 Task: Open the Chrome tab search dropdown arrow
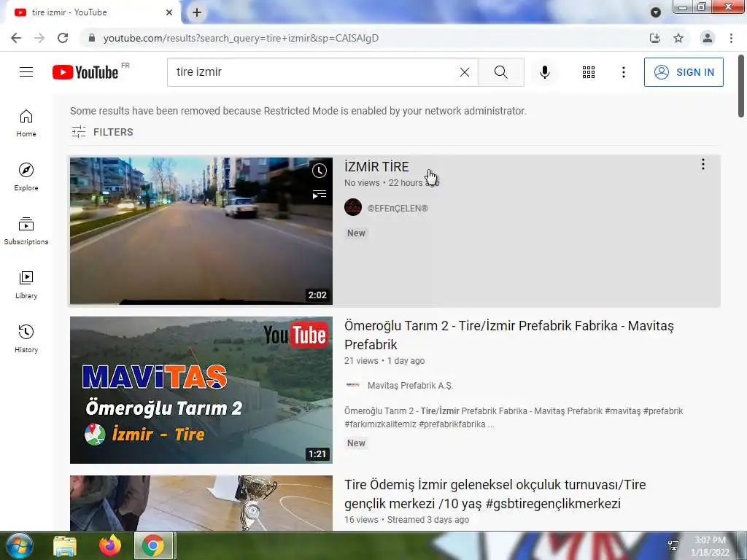[x=656, y=12]
